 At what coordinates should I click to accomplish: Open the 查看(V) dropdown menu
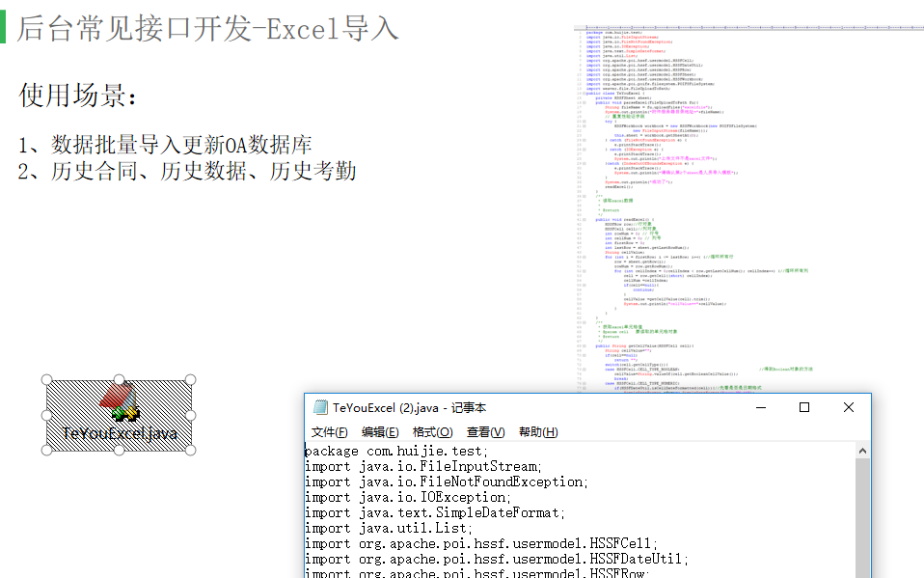click(484, 431)
